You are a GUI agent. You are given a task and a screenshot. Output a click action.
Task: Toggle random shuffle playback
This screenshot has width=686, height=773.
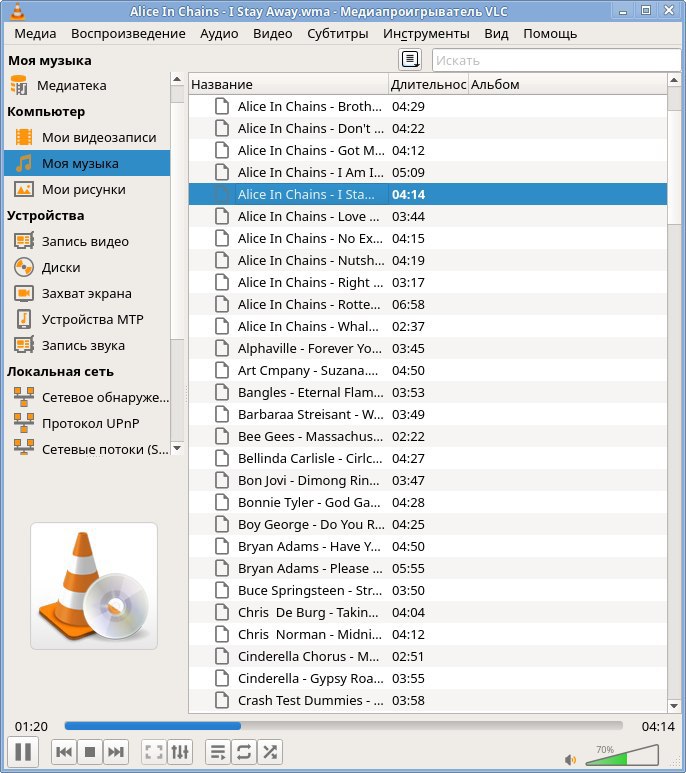point(270,752)
